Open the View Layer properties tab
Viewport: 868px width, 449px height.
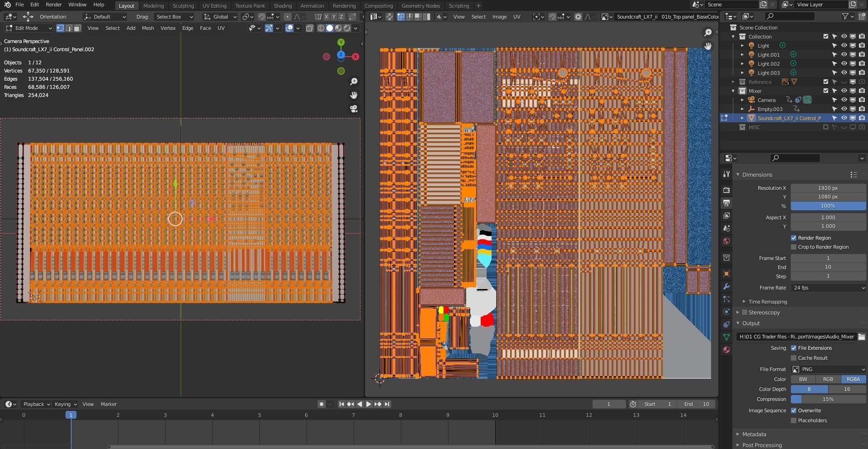(x=727, y=216)
